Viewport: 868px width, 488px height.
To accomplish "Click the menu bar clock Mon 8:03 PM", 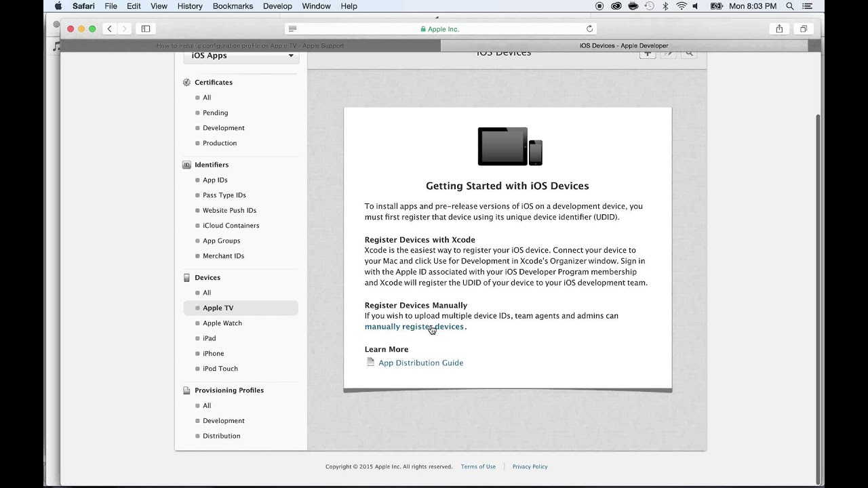I will coord(753,6).
